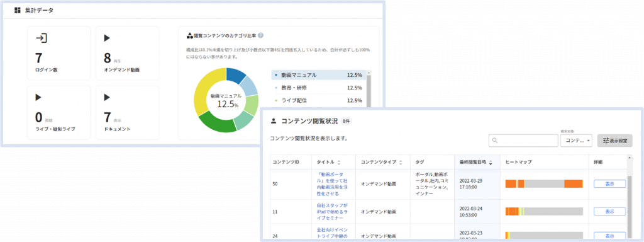Screen dimensions: 644x242
Task: Sort the table by タイトル column arrows
Action: 339,162
